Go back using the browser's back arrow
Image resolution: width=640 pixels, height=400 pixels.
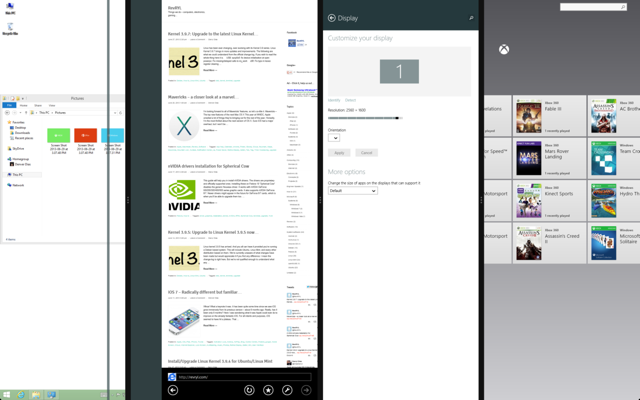click(x=173, y=390)
